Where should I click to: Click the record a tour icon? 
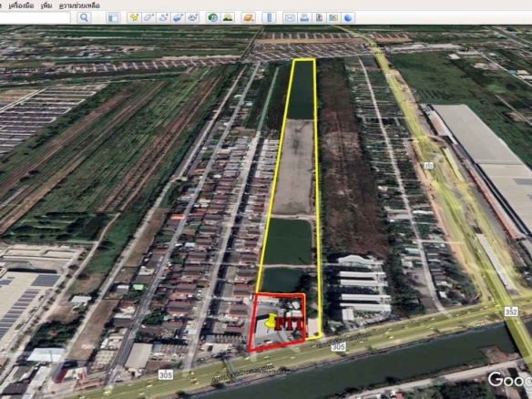193,17
